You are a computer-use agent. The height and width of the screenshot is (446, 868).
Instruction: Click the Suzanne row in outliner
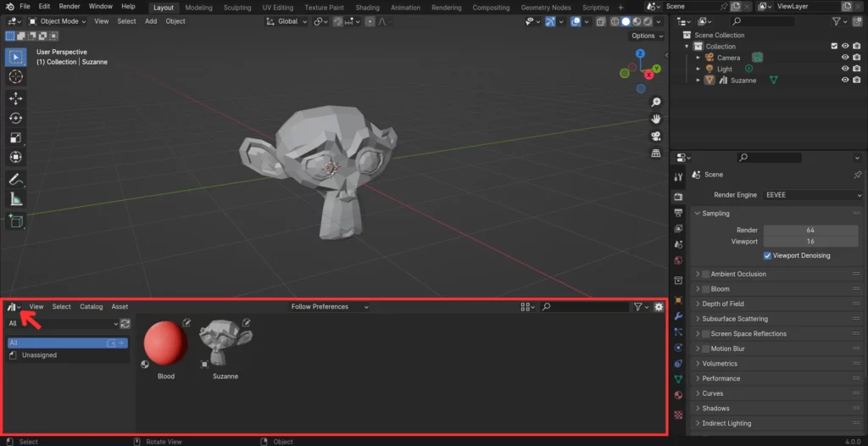(743, 81)
